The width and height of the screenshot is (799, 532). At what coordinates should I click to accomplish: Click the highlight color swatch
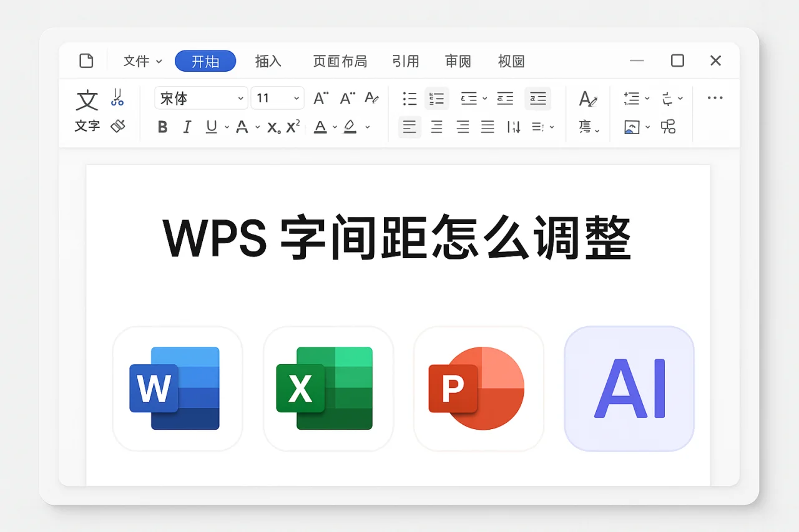point(350,127)
